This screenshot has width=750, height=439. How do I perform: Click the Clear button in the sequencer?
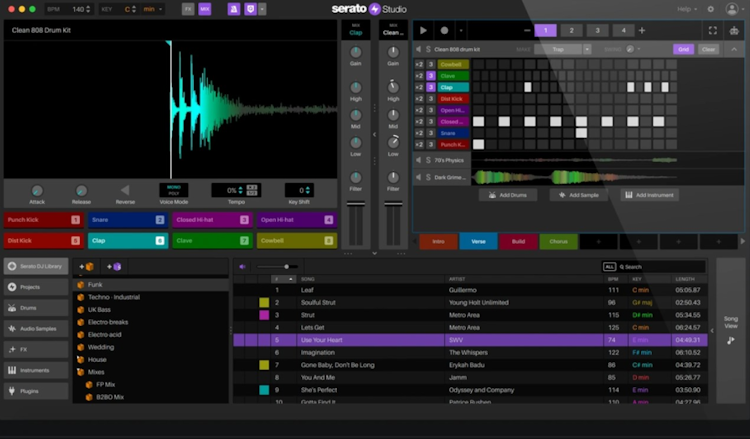coord(708,49)
